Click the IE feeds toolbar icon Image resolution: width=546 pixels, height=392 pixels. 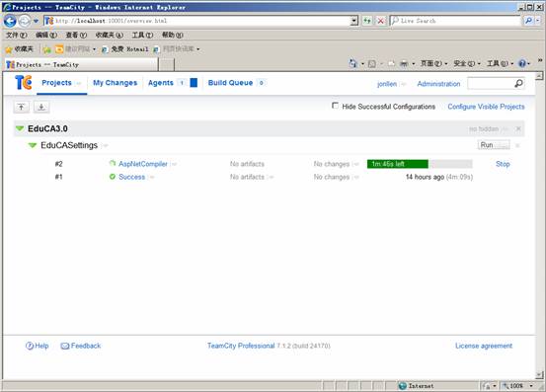(x=372, y=64)
